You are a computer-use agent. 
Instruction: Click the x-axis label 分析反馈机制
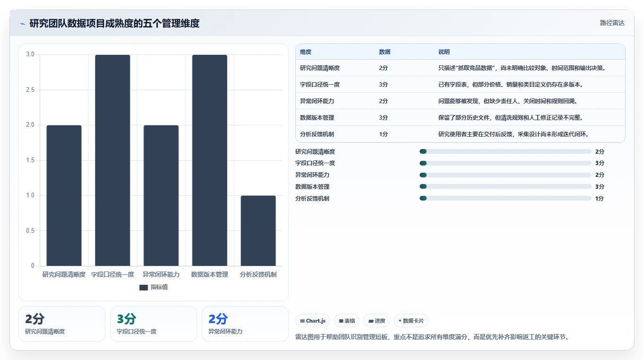258,275
